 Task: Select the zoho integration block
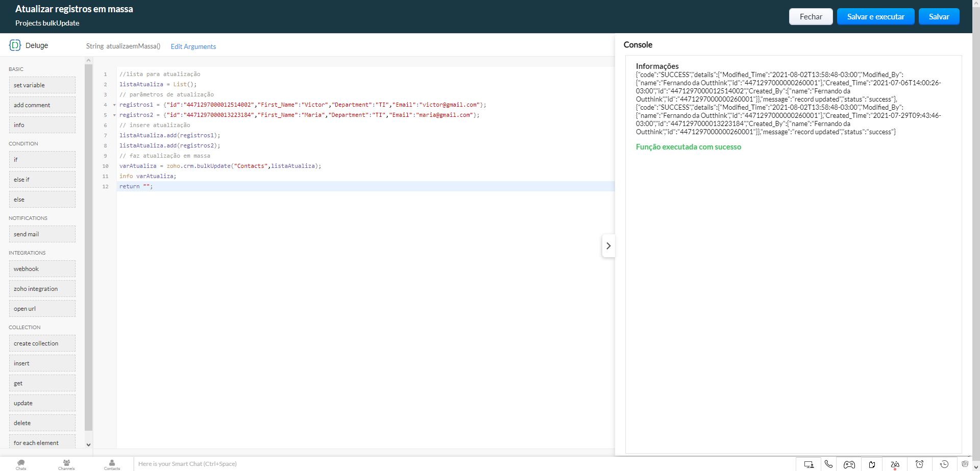[x=42, y=289]
